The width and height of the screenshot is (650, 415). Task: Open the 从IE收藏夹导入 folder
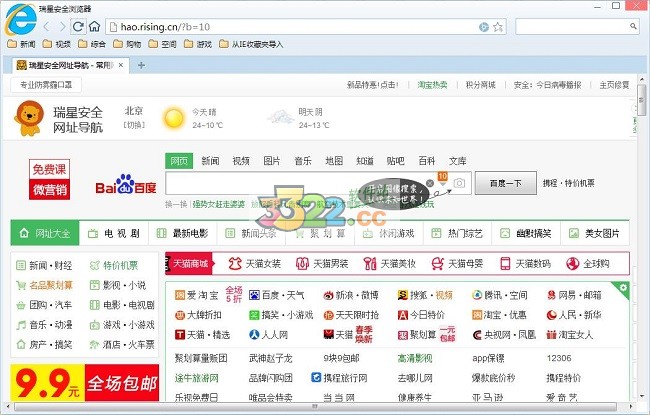251,44
